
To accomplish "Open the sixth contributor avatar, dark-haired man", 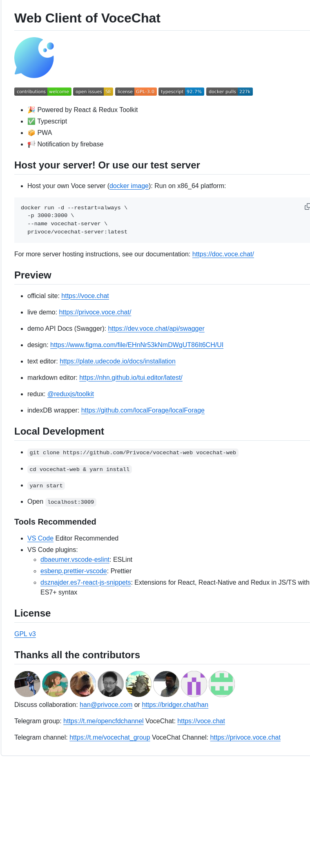I will coord(166,684).
